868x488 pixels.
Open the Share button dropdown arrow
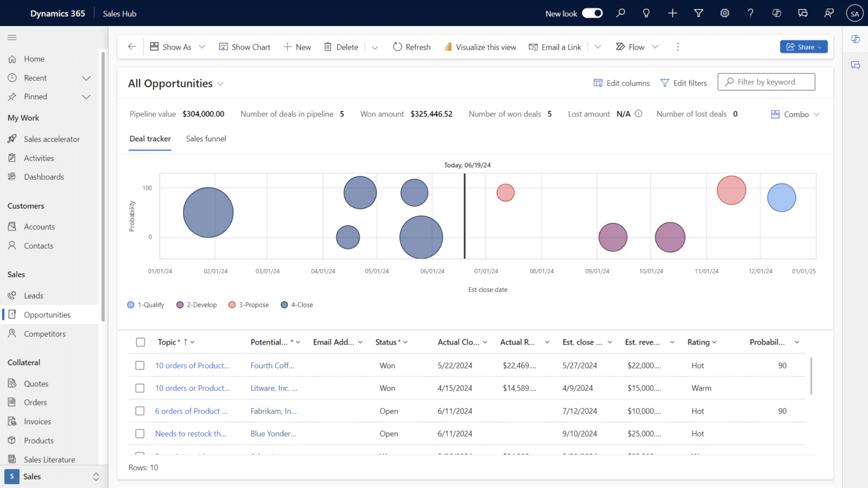[820, 46]
